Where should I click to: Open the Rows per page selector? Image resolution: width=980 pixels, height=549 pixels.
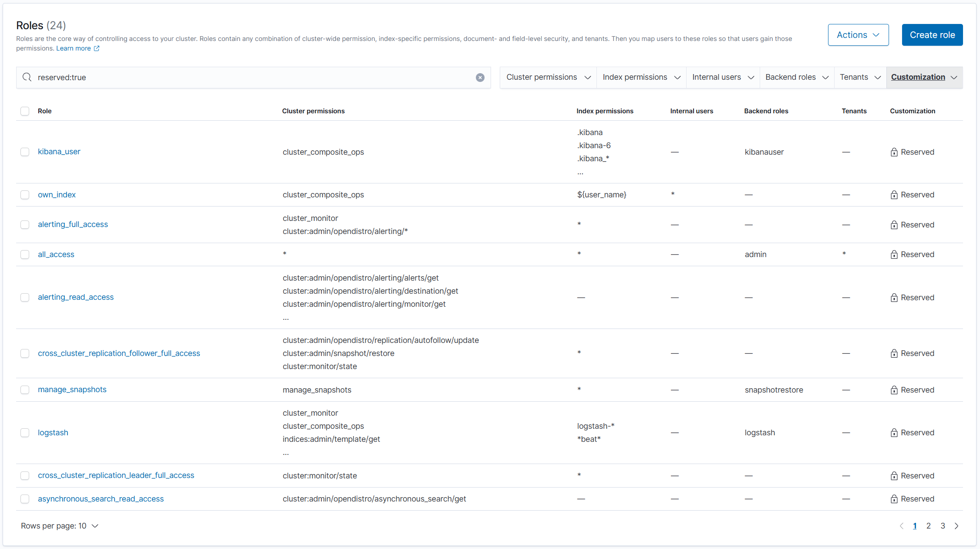[60, 526]
